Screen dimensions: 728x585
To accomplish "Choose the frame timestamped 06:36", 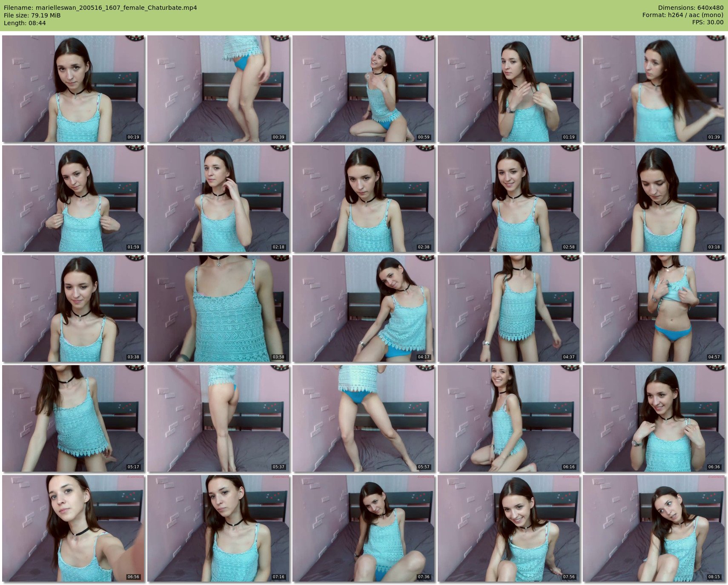I will click(x=654, y=418).
